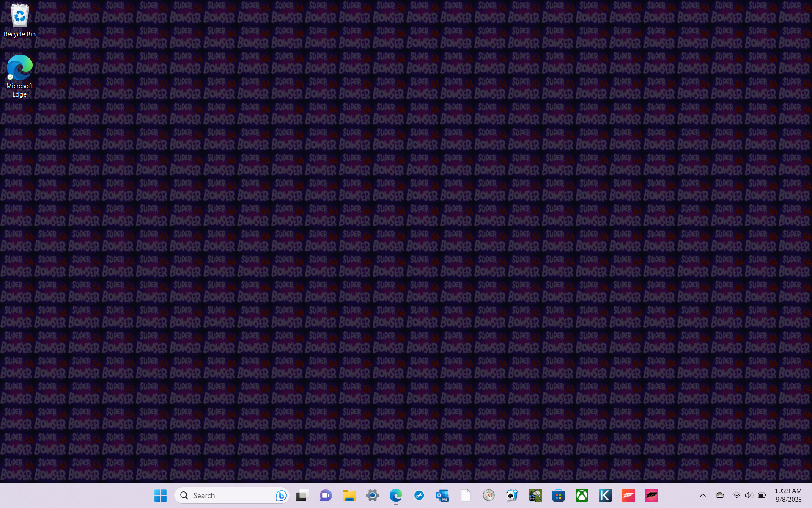Launch Microsoft Teams Chat from taskbar
This screenshot has width=812, height=508.
[x=326, y=495]
